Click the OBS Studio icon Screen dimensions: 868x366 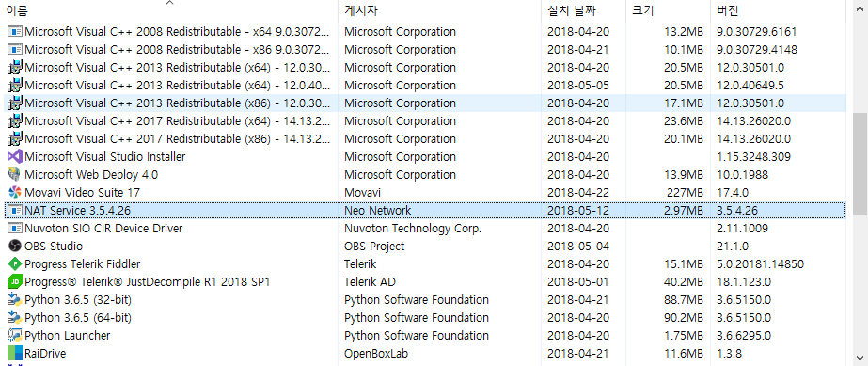pos(15,246)
